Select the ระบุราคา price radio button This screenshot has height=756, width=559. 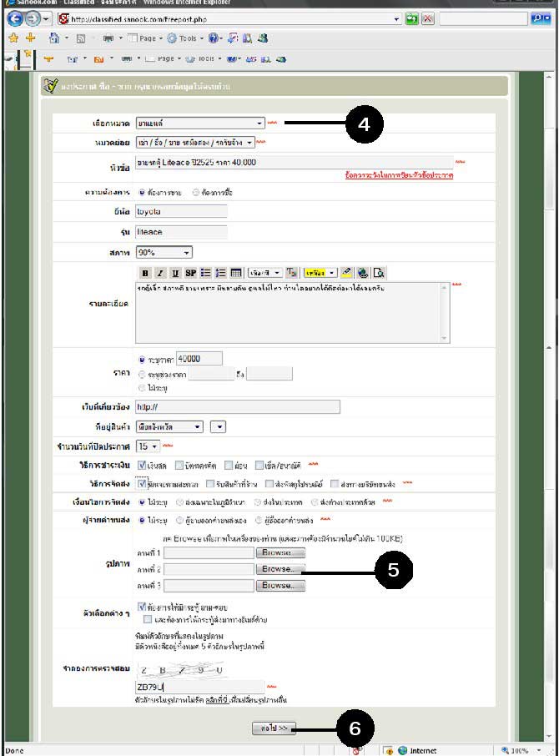(142, 360)
